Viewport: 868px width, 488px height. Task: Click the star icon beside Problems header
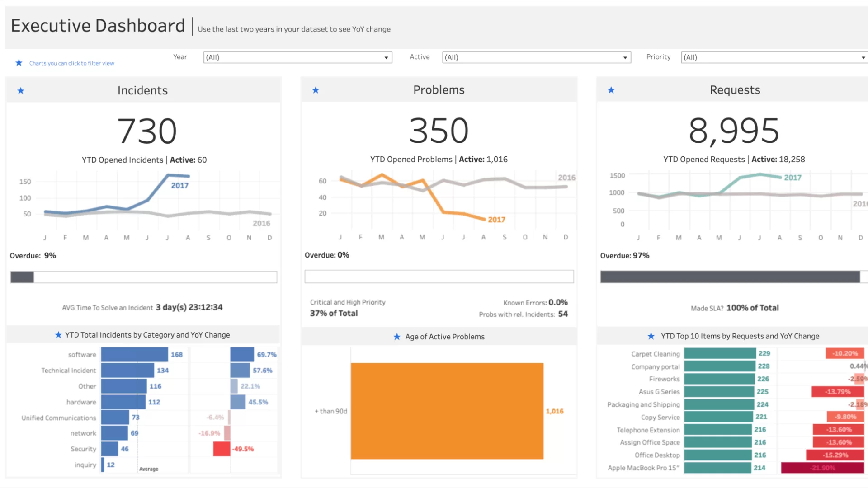pos(316,90)
